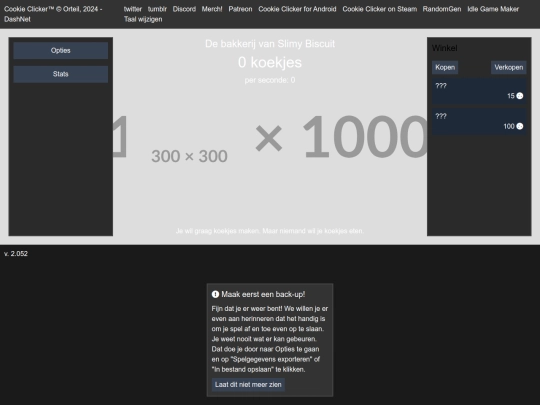Open Cookie Clicker on Steam link
Image resolution: width=540 pixels, height=405 pixels.
pos(380,9)
